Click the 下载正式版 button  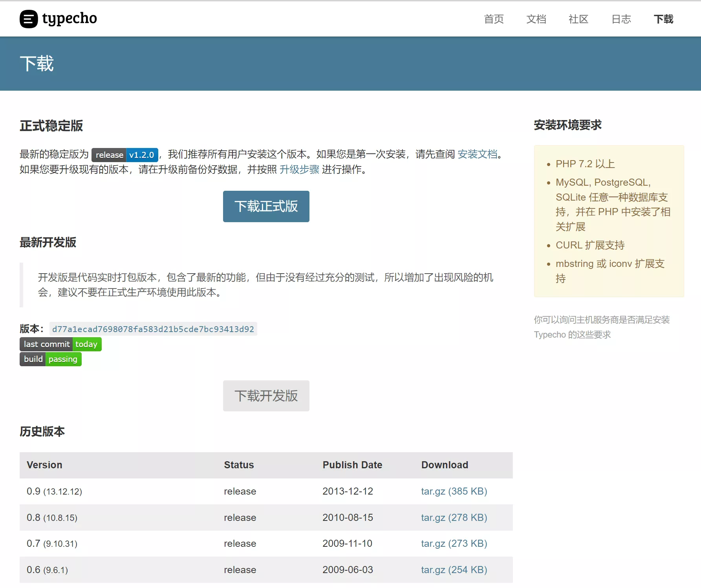266,206
